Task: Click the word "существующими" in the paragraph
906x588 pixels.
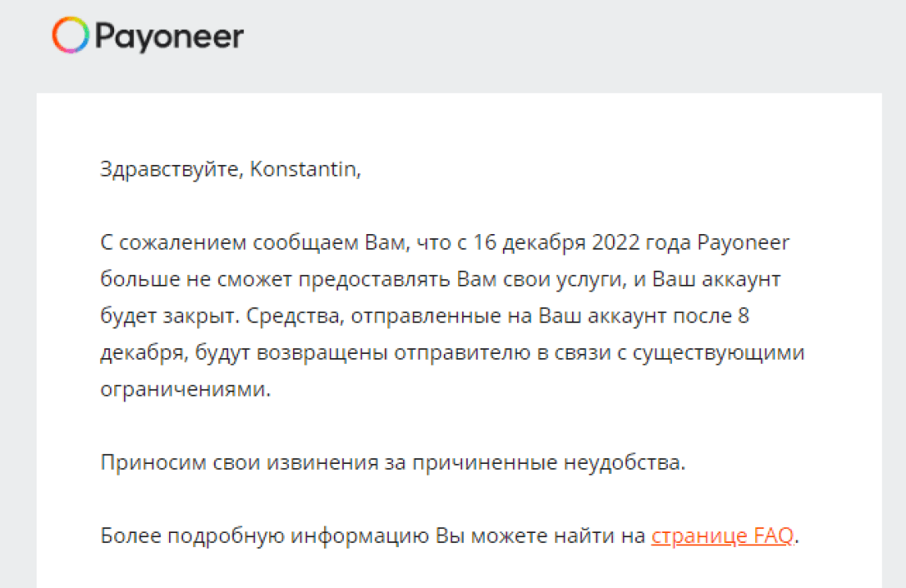Action: coord(719,353)
